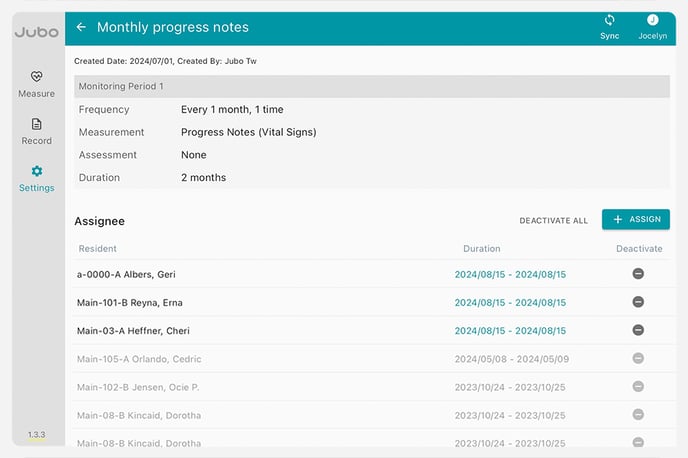
Task: Click the Sync icon
Action: [x=609, y=20]
